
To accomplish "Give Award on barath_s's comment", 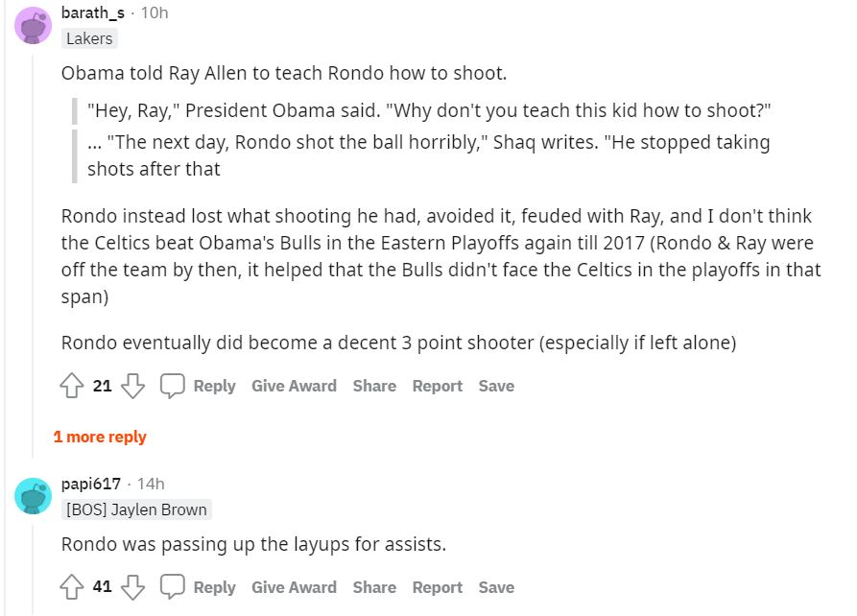I will 294,386.
